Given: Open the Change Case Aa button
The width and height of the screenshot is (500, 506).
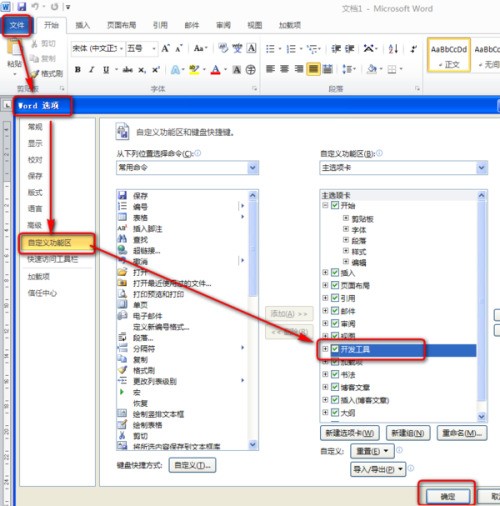Looking at the screenshot, I should pyautogui.click(x=200, y=49).
